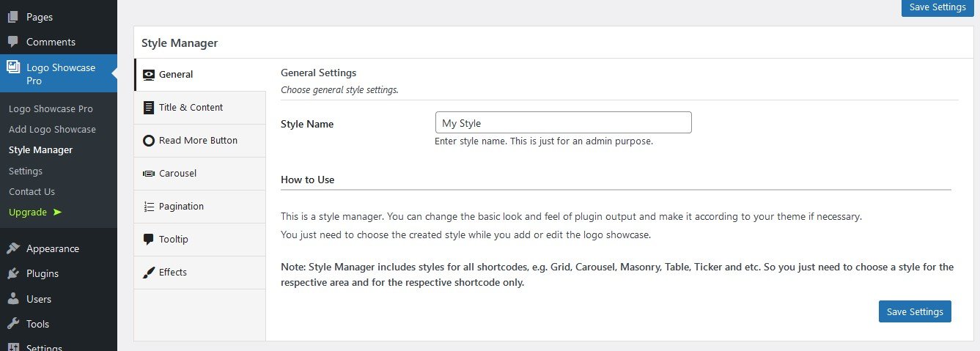Open the Tooltip tab

pyautogui.click(x=200, y=239)
